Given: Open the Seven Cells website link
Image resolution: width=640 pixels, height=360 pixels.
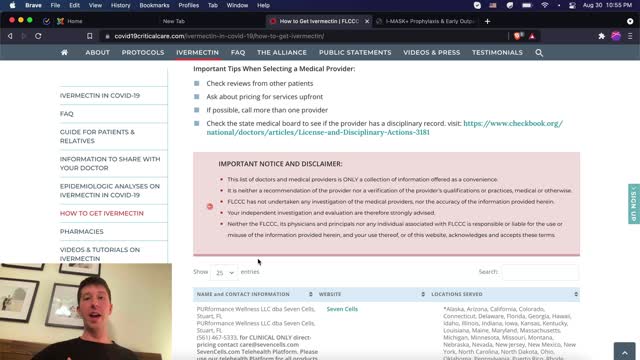Looking at the screenshot, I should point(342,309).
